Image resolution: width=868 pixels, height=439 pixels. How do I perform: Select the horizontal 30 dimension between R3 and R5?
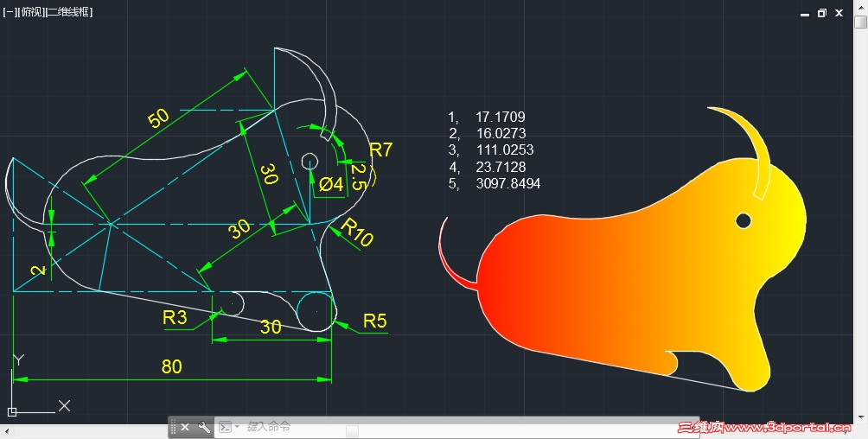271,328
